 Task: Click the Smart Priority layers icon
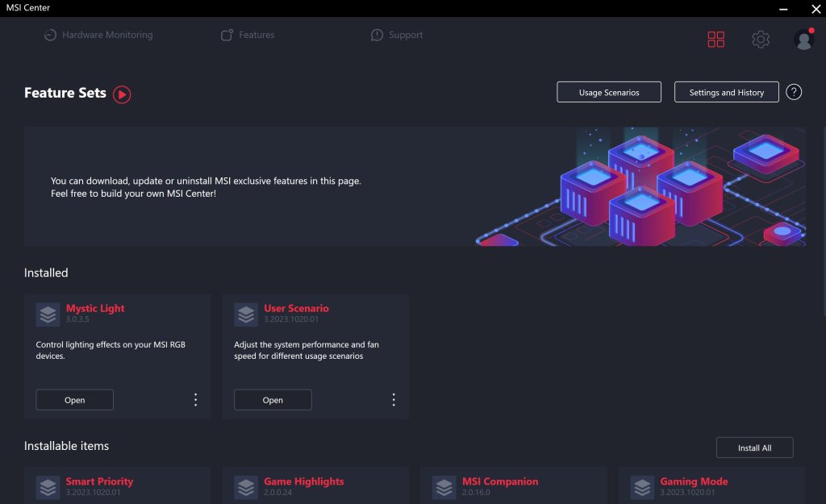coord(48,488)
